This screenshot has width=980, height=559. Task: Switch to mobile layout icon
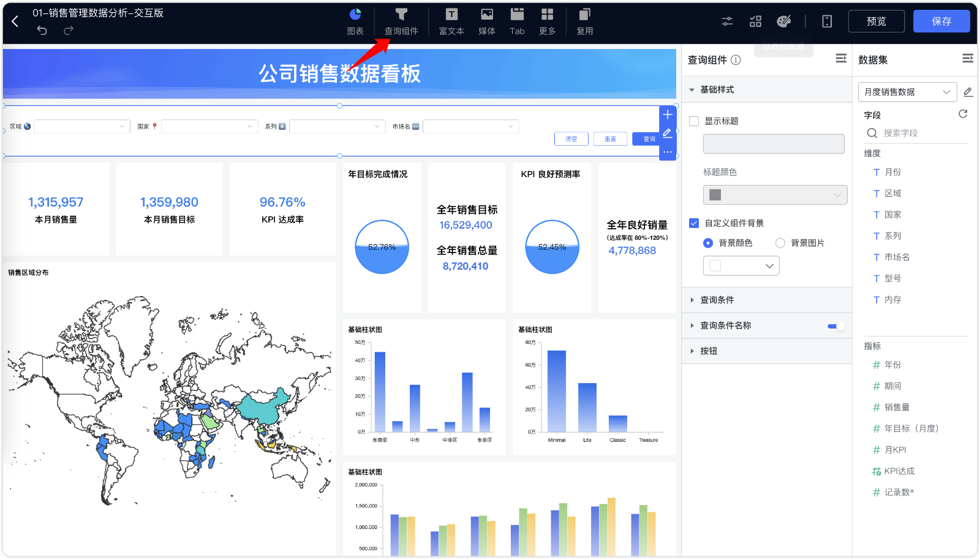pyautogui.click(x=827, y=21)
